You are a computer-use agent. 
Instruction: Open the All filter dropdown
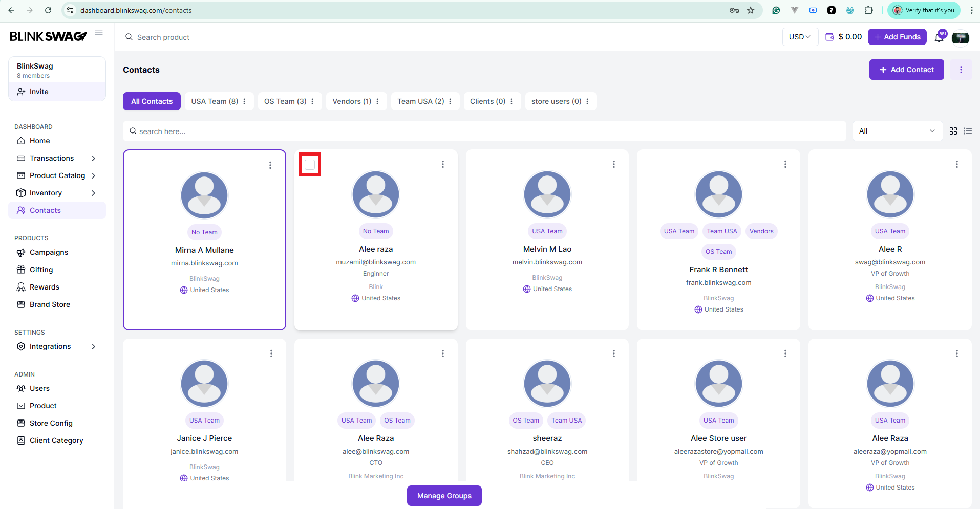[898, 131]
